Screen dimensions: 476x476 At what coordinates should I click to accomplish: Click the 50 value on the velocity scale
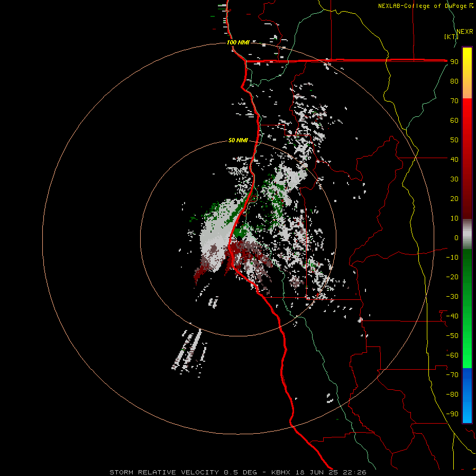pyautogui.click(x=454, y=140)
